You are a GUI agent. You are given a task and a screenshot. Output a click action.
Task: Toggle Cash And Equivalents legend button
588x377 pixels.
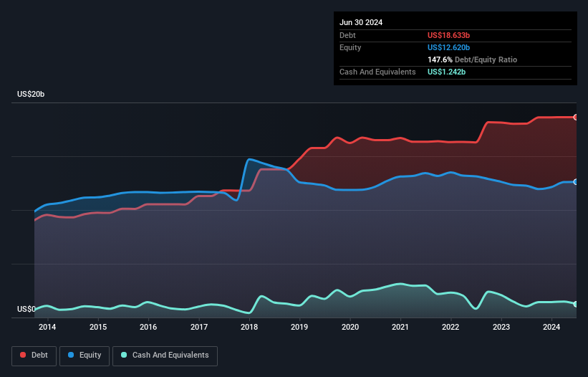pos(165,355)
